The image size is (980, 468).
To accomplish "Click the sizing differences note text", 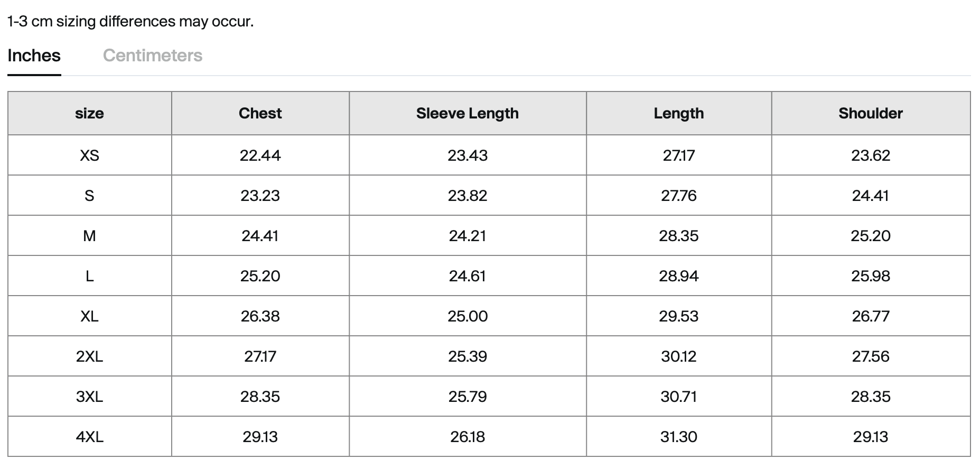I will click(130, 22).
